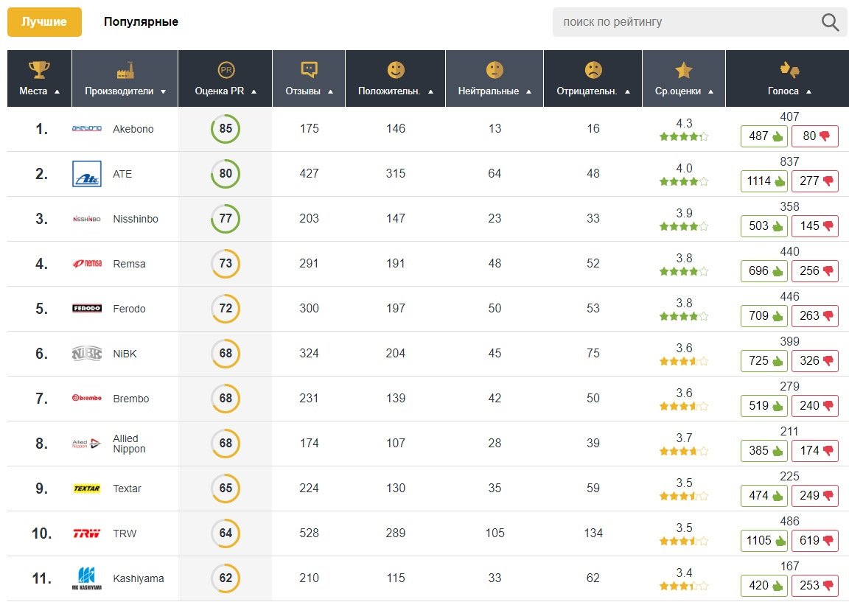Click the search magnifier icon

coord(830,22)
